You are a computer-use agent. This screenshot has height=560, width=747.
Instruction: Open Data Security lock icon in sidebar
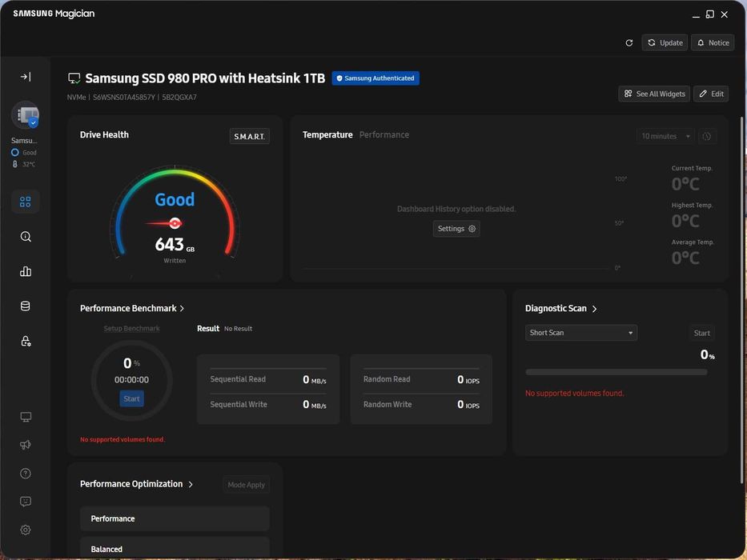tap(26, 342)
